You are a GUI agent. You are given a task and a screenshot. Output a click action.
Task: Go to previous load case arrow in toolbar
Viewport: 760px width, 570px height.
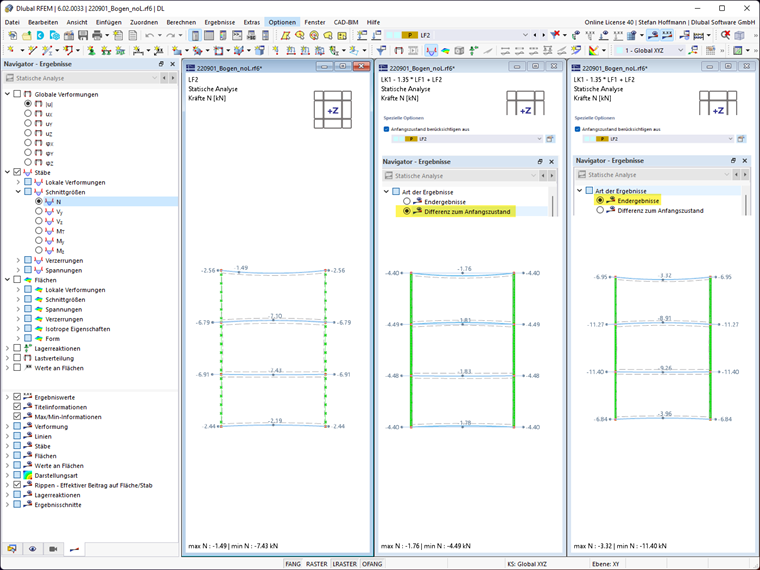pos(535,35)
